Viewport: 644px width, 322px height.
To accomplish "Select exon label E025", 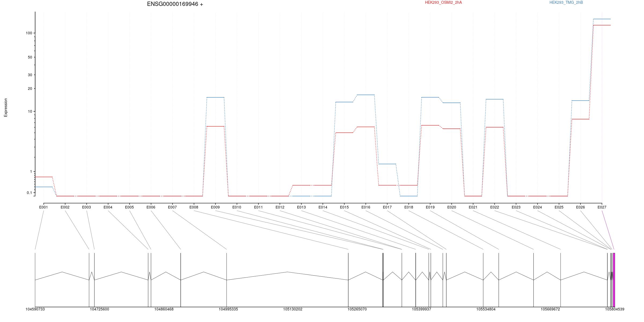I will (559, 207).
